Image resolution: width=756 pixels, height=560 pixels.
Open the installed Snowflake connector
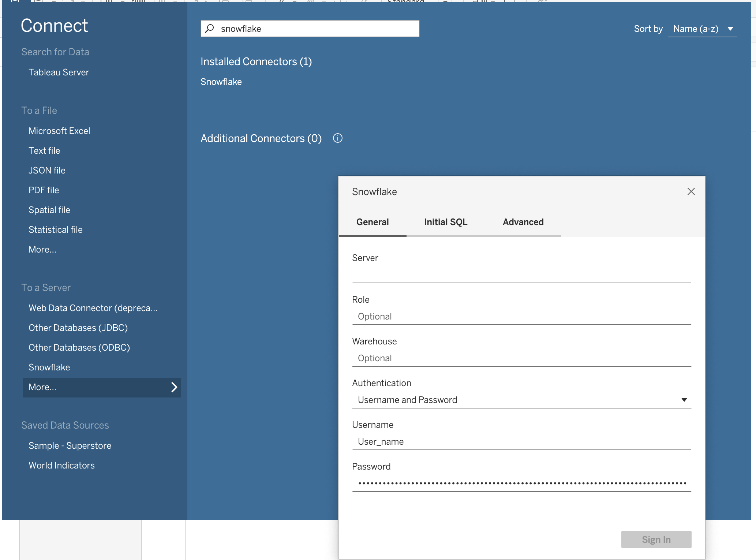coord(221,82)
